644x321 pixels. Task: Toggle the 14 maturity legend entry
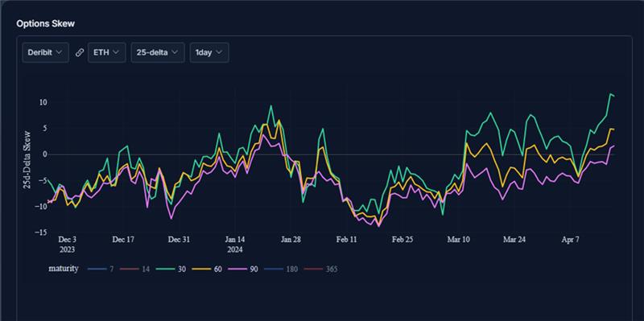[135, 270]
